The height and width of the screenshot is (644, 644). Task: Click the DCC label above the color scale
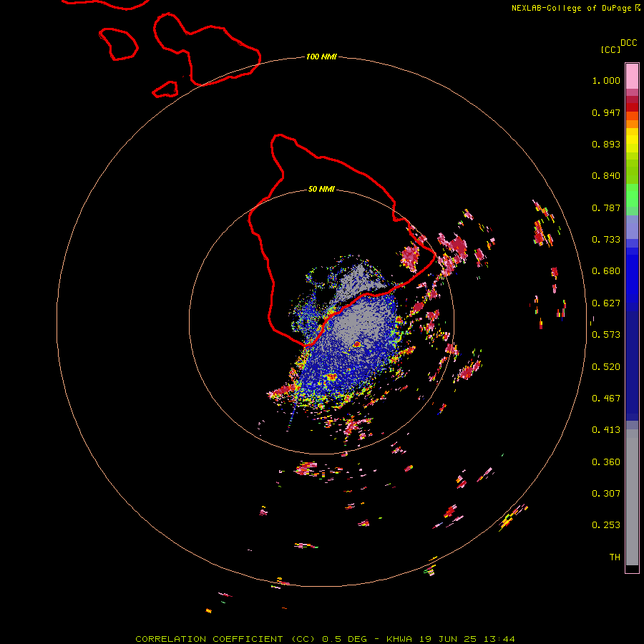click(629, 43)
